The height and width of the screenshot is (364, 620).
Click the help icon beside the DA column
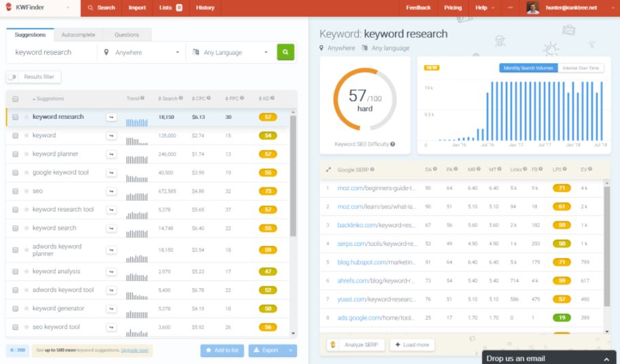(435, 169)
